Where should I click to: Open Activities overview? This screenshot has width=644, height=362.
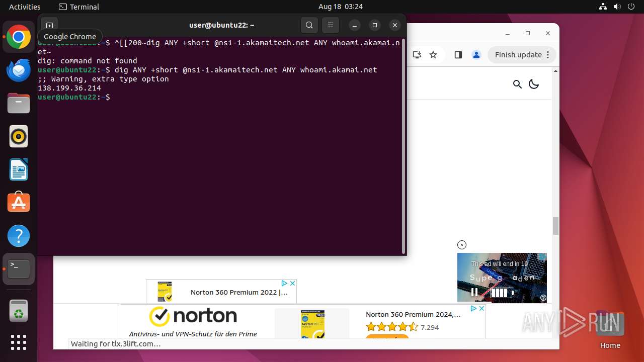coord(25,7)
